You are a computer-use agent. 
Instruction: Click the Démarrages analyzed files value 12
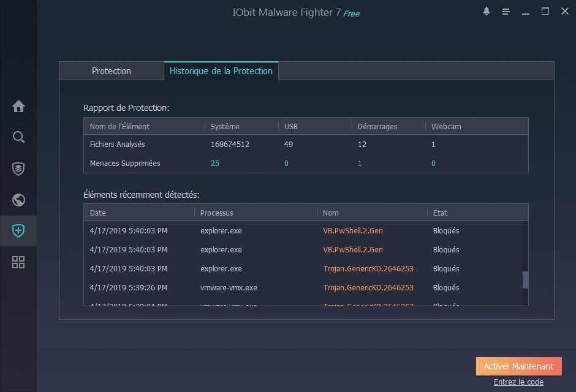[x=362, y=145]
